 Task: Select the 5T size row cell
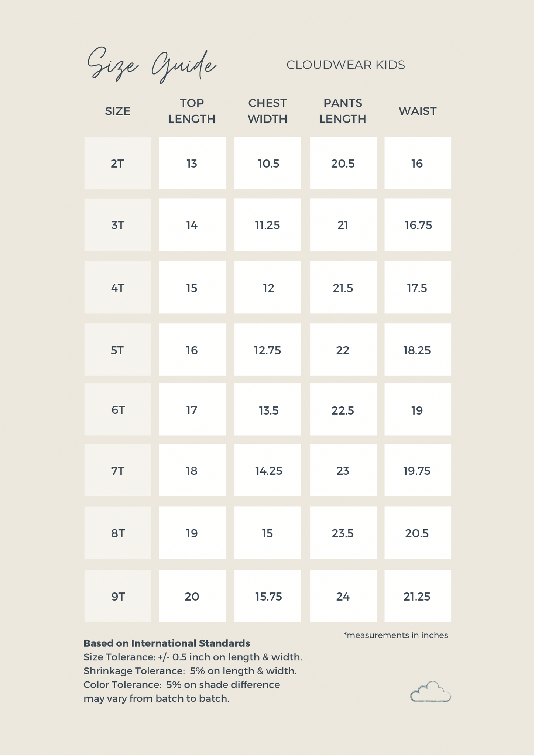[x=117, y=350]
